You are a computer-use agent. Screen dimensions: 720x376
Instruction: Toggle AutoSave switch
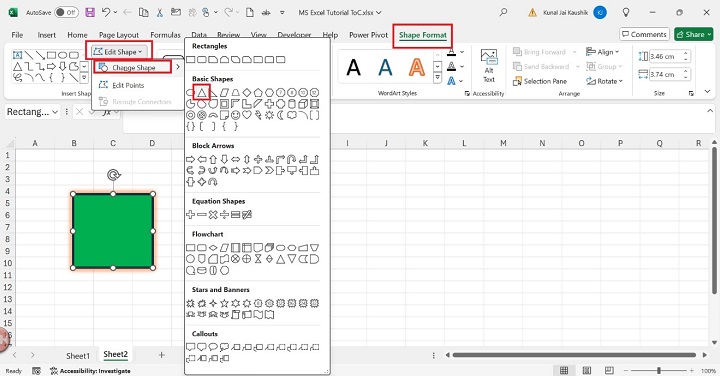pyautogui.click(x=66, y=12)
